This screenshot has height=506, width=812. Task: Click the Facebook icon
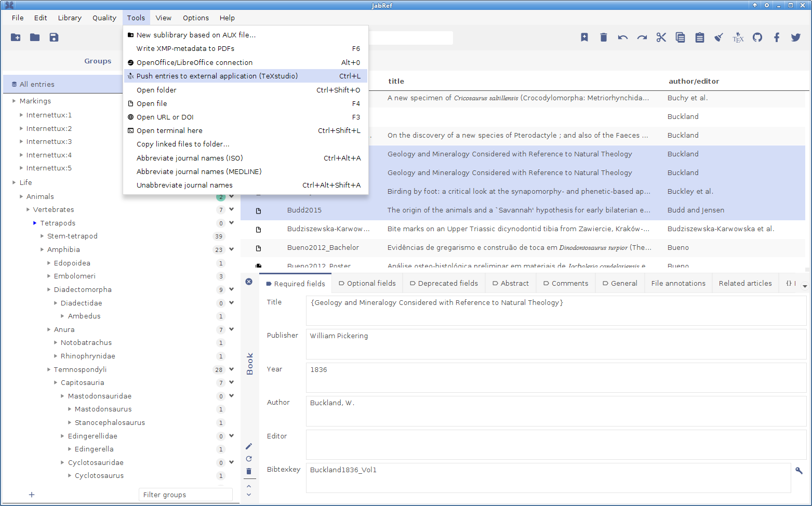(x=777, y=37)
